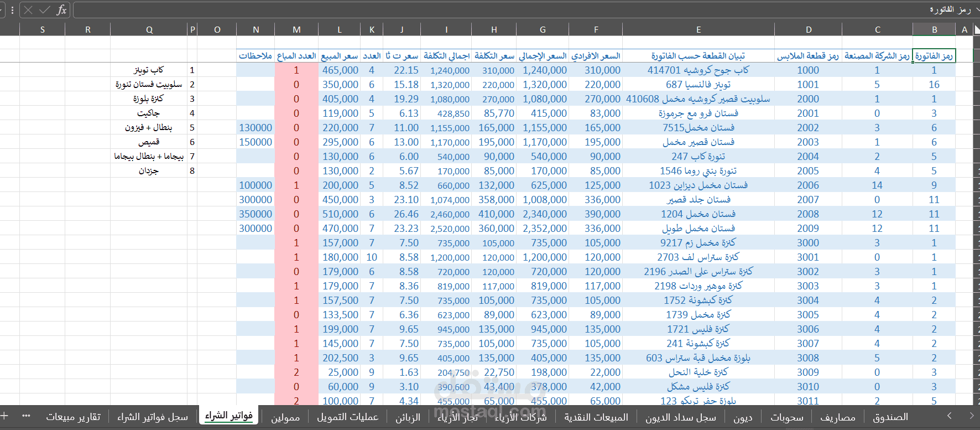980x430 pixels.
Task: Select category cell جزدان
Action: 149,171
